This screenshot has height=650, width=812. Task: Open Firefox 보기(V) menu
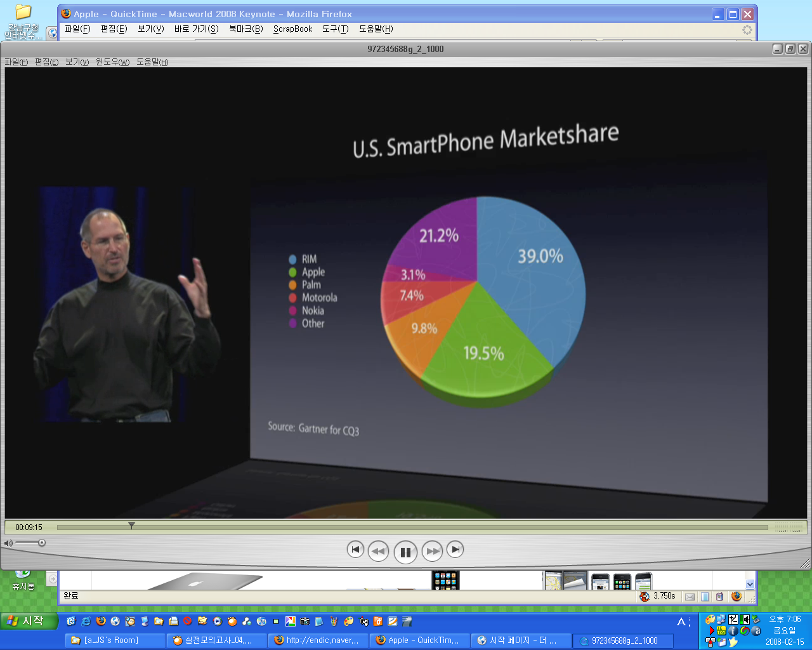click(151, 29)
